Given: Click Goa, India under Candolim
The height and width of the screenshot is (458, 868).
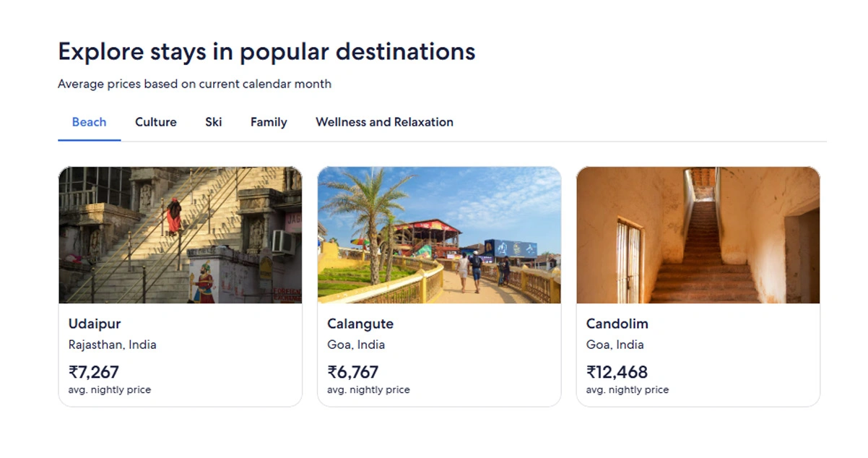Looking at the screenshot, I should click(615, 345).
